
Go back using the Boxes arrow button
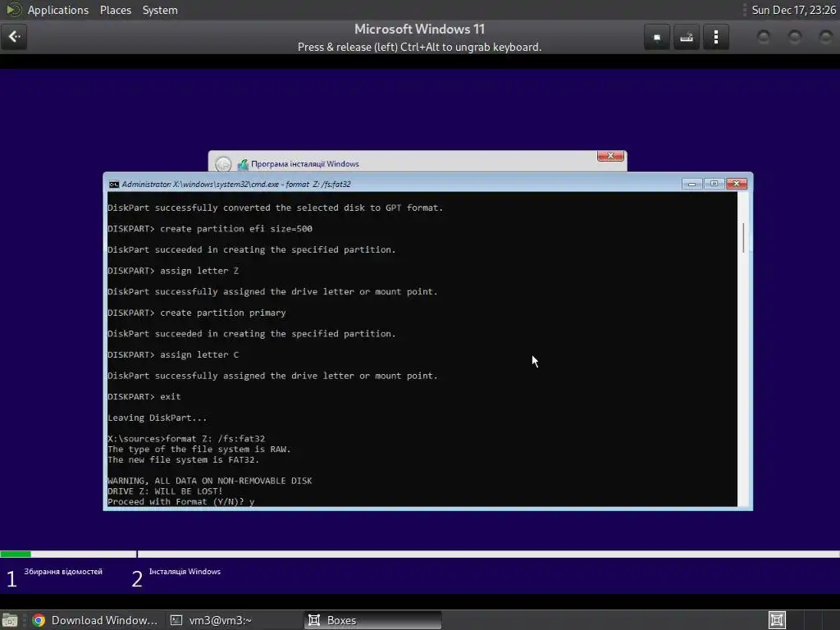point(14,37)
